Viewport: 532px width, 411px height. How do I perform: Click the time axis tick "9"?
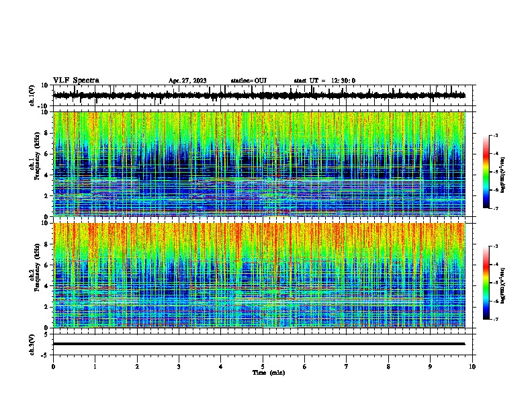tap(430, 367)
